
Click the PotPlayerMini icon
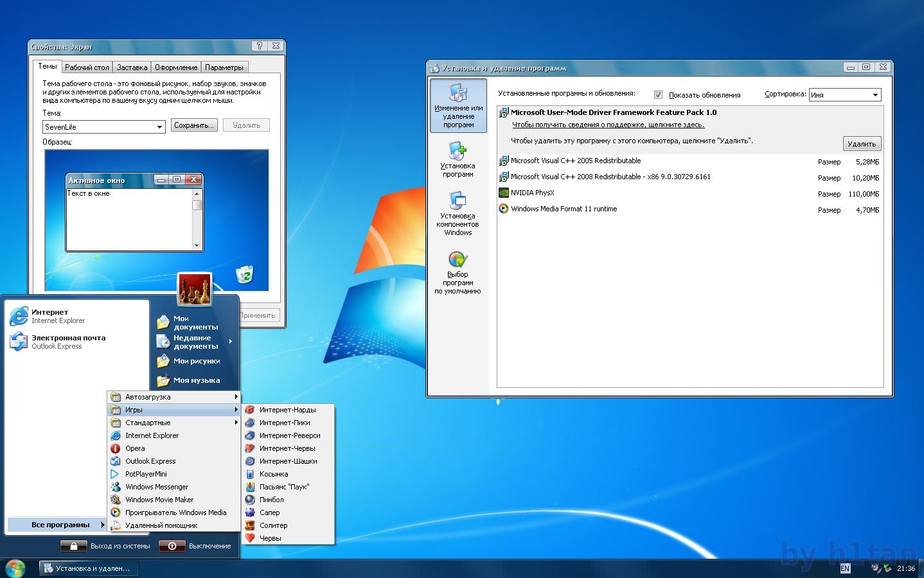116,474
